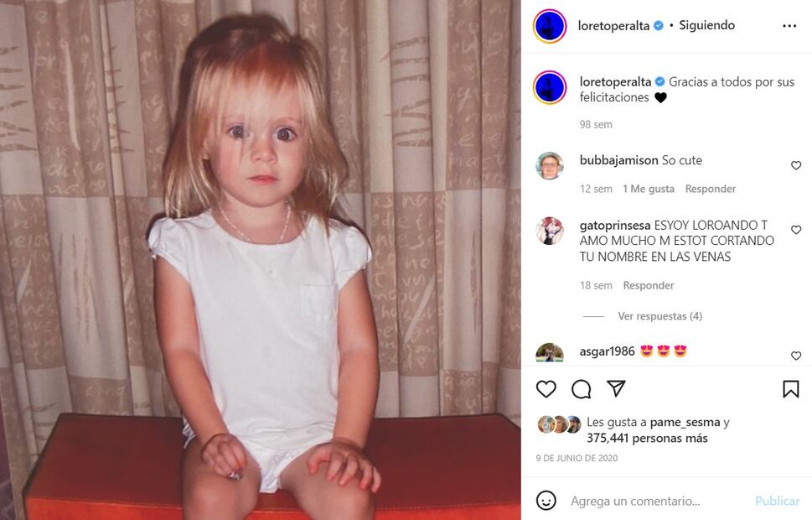Open the three-dot more options menu
812x520 pixels.
[789, 26]
